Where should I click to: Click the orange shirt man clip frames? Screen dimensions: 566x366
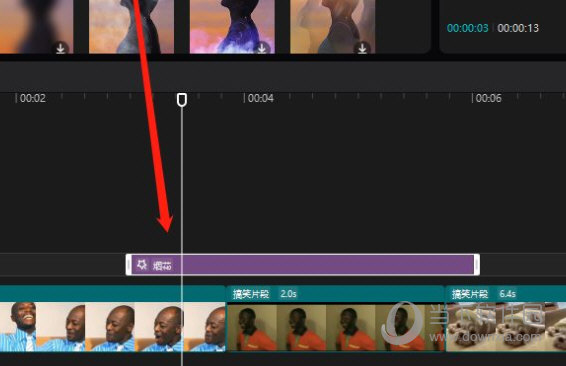coord(335,326)
